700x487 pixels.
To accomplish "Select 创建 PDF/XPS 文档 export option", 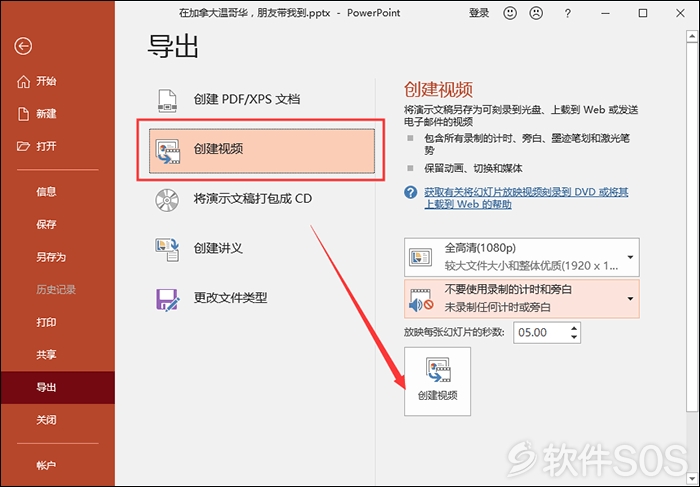I will tap(262, 99).
